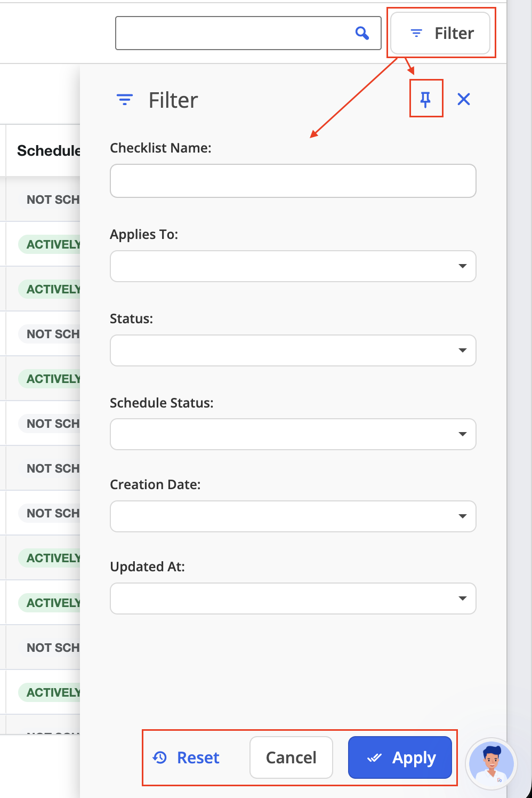532x798 pixels.
Task: Focus the Checklist Name field
Action: click(293, 181)
